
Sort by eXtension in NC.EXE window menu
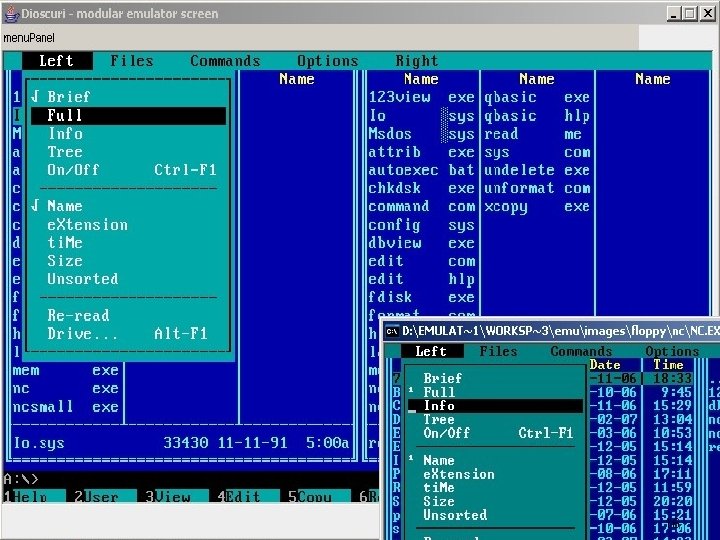click(x=496, y=474)
